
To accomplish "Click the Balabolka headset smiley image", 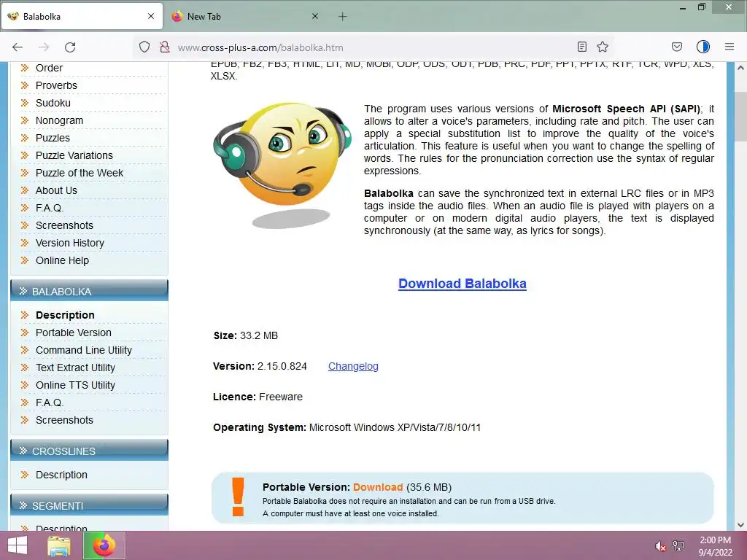I will tap(282, 164).
